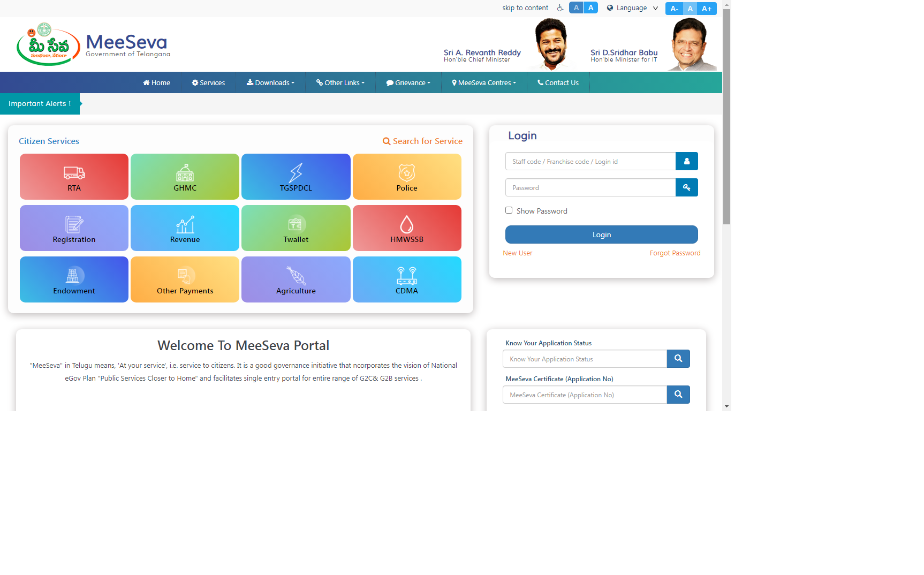Go to the Home menu item
Screen dimensions: 924x575
156,82
